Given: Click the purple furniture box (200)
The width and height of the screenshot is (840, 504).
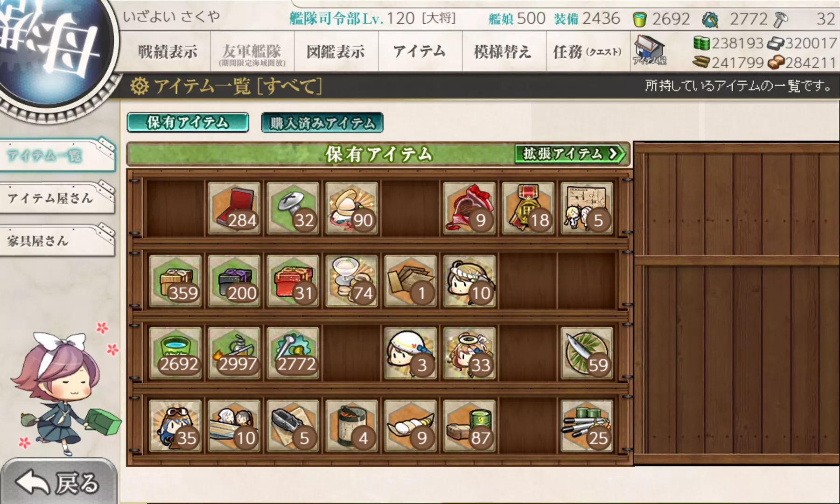Looking at the screenshot, I should (234, 280).
